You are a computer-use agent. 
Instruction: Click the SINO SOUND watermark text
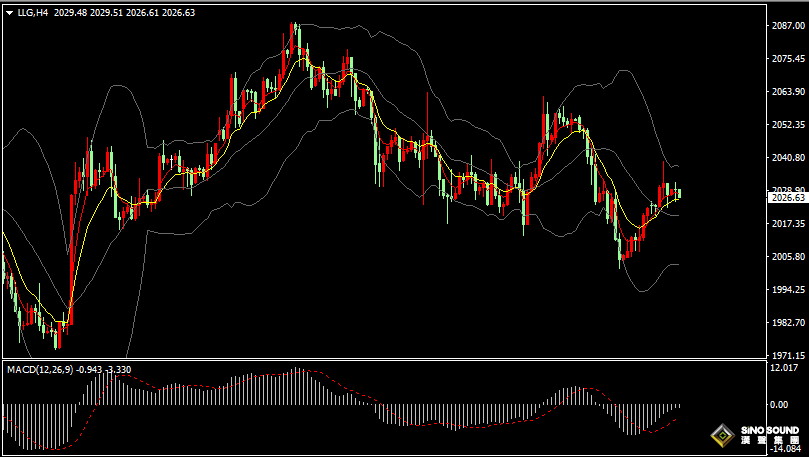770,432
